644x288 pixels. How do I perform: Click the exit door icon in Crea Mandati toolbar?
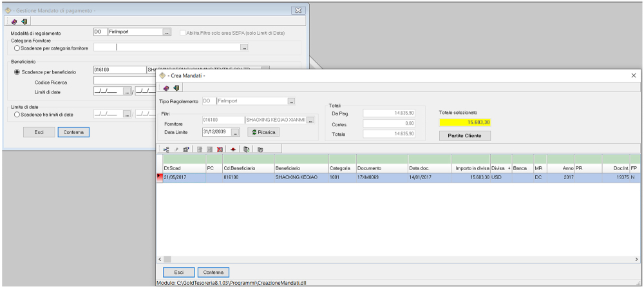(x=176, y=88)
